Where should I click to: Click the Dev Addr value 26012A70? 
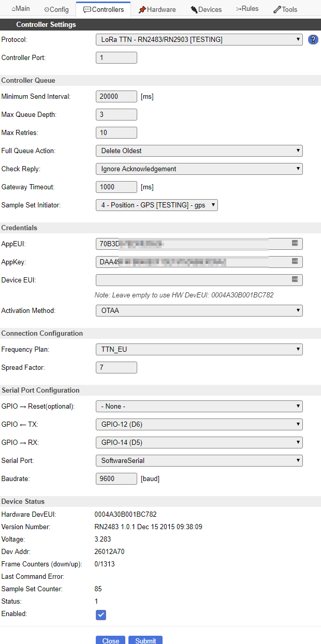click(109, 551)
